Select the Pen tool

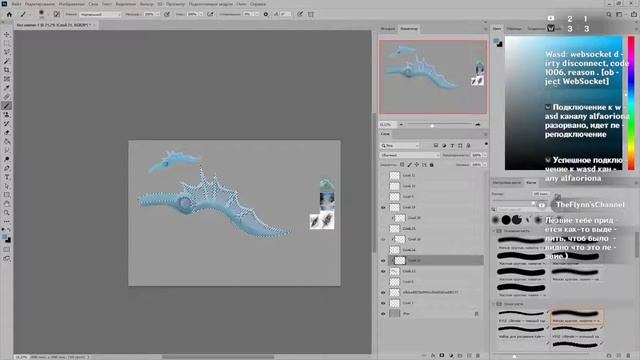[x=7, y=168]
